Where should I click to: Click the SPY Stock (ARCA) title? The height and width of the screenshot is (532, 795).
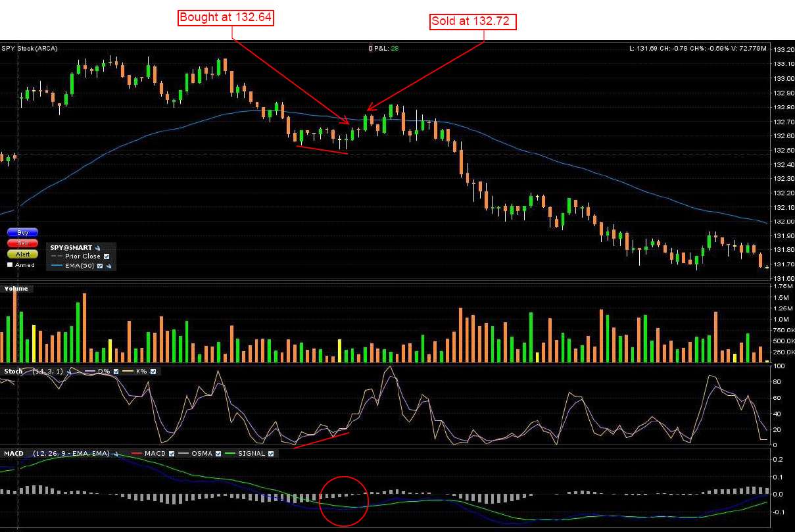pyautogui.click(x=29, y=48)
